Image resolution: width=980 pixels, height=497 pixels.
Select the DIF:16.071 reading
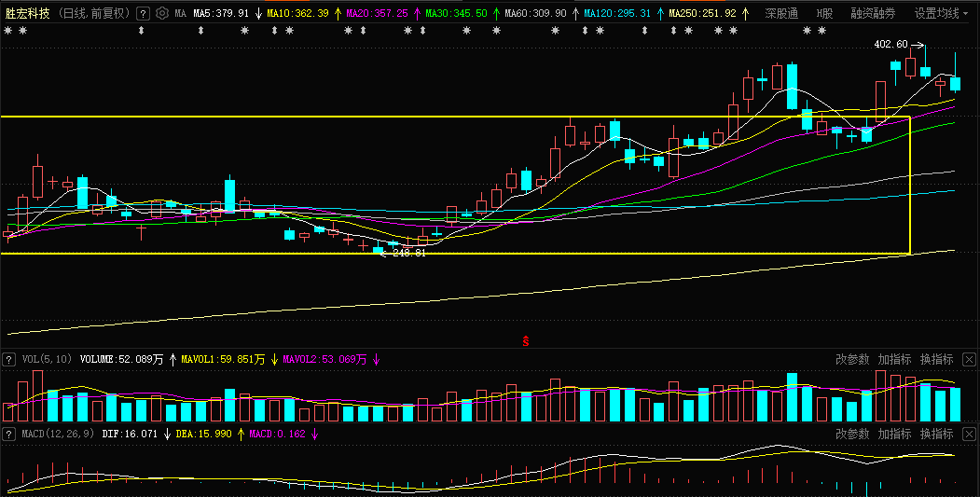[130, 434]
